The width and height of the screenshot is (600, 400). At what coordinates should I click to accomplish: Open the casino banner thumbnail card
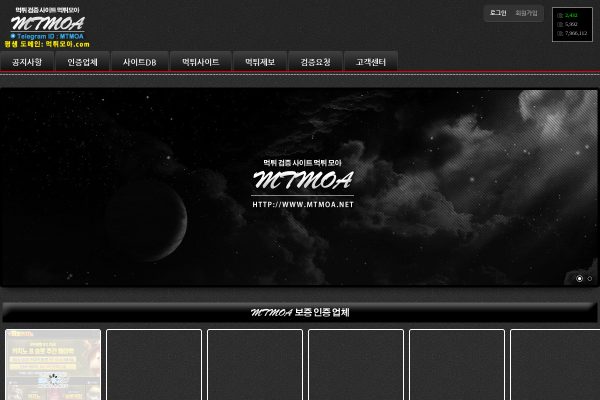53,365
